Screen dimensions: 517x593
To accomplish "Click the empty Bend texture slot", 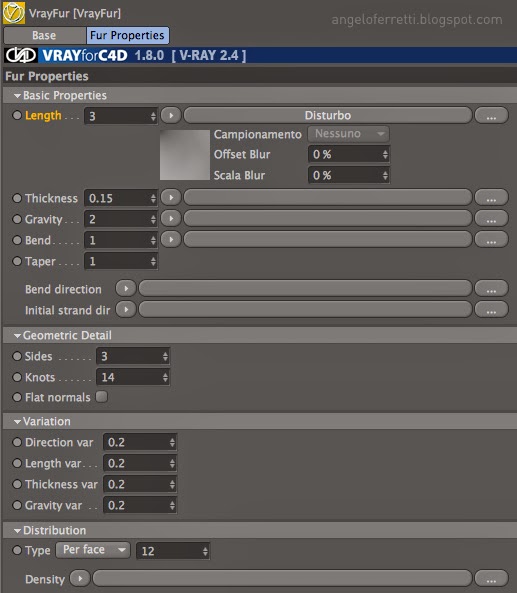I will [x=328, y=240].
